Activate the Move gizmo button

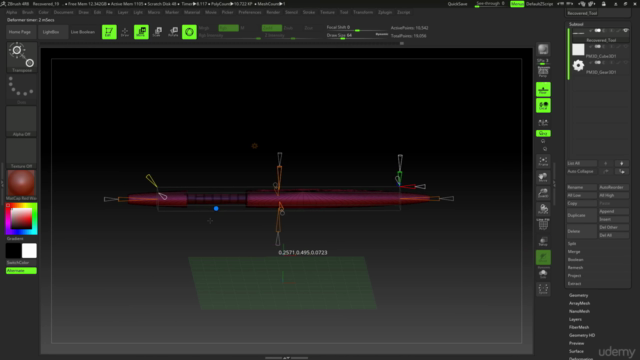[x=141, y=32]
